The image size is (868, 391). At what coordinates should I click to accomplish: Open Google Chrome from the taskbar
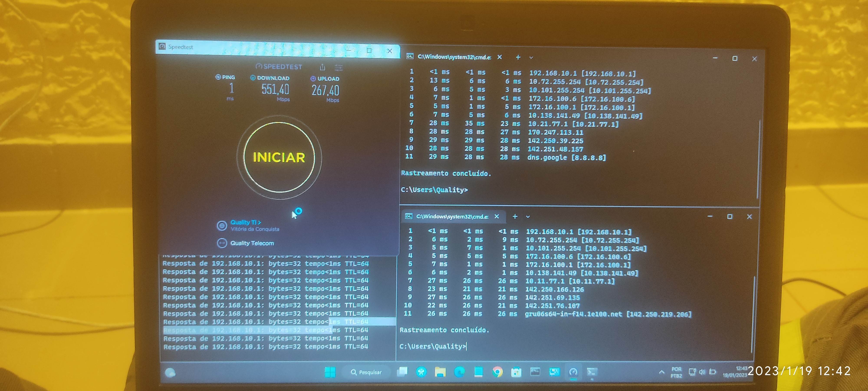point(497,372)
